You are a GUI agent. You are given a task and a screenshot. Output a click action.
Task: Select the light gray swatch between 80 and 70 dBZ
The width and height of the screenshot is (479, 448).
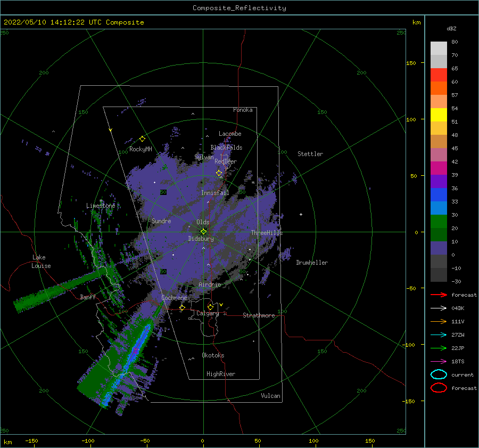coord(439,48)
